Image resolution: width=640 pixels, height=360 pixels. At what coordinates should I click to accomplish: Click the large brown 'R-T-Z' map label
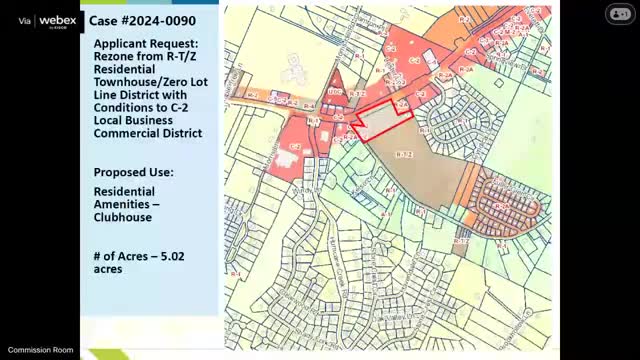404,155
